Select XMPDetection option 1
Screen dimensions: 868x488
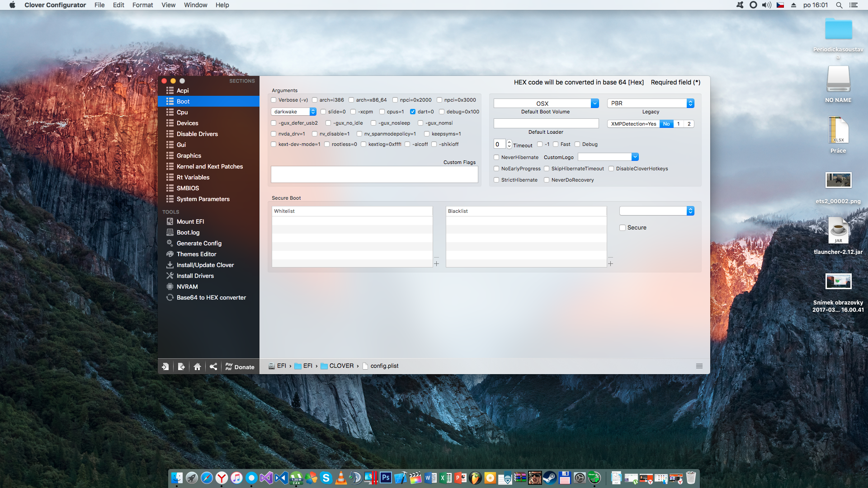pos(678,124)
